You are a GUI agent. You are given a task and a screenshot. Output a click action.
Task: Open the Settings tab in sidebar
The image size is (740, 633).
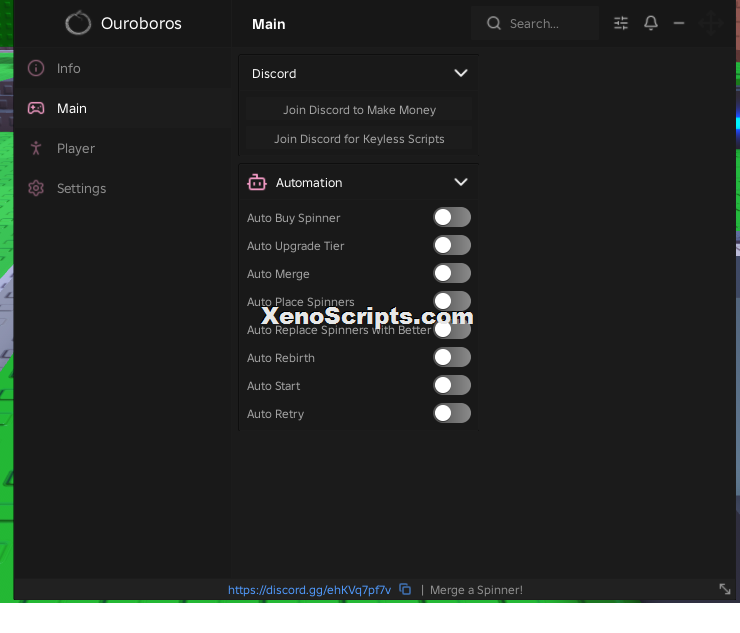(122, 188)
